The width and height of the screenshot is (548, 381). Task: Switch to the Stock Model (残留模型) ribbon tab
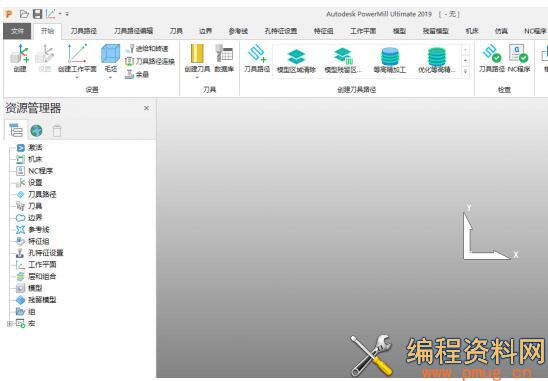tap(435, 31)
